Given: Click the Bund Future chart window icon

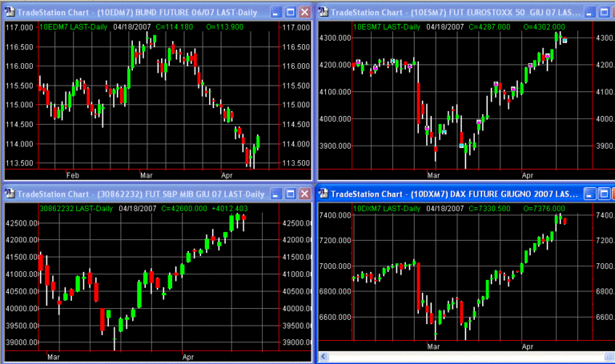Looking at the screenshot, I should point(9,12).
